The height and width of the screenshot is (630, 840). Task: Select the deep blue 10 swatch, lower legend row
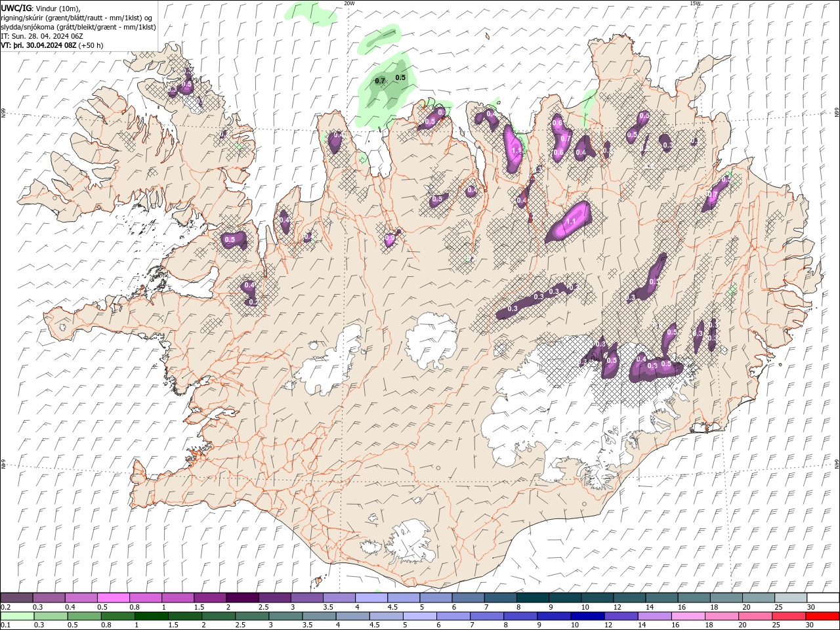(x=587, y=616)
